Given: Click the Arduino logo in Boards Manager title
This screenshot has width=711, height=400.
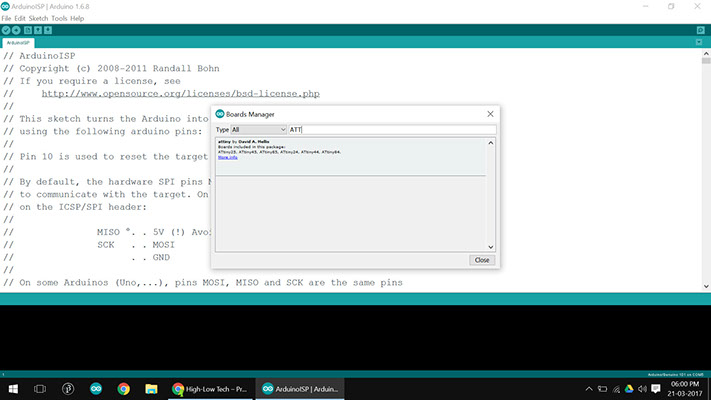Looking at the screenshot, I should (x=220, y=114).
